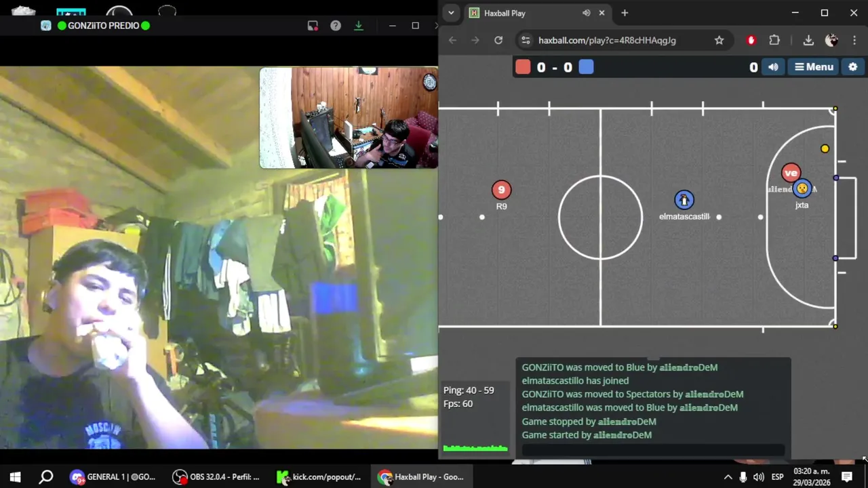The image size is (868, 488).
Task: Show hidden system tray icons chevron
Action: pyautogui.click(x=728, y=477)
